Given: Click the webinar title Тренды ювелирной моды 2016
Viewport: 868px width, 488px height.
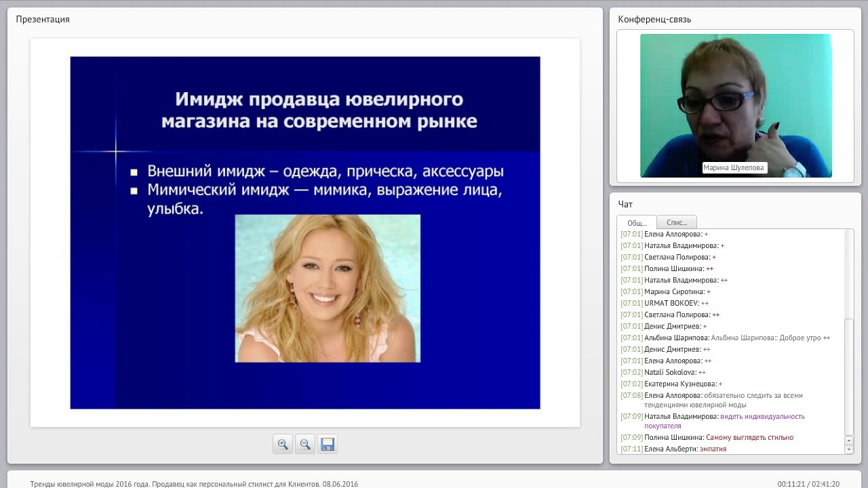Looking at the screenshot, I should point(194,484).
